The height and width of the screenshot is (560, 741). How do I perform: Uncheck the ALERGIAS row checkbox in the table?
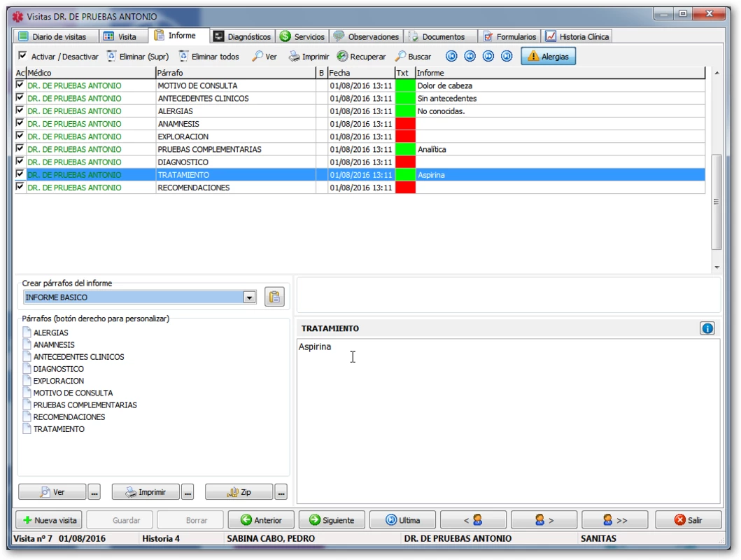click(20, 110)
